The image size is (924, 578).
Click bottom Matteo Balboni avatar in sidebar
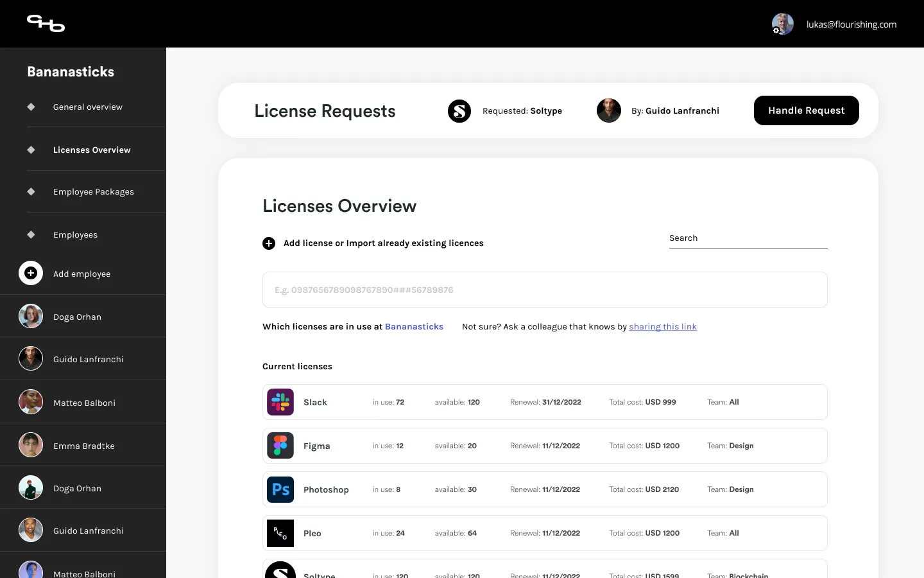[31, 570]
